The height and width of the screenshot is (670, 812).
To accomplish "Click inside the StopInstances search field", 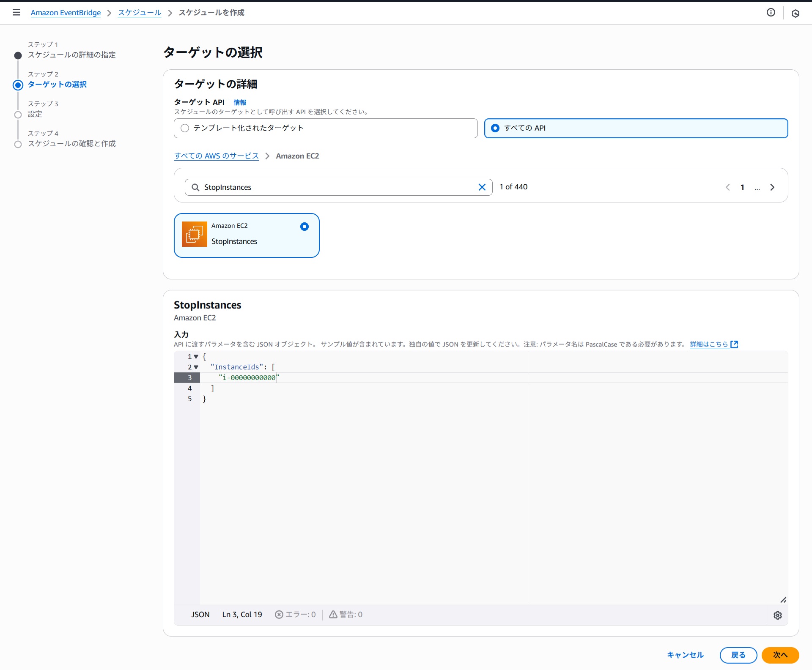I will 338,187.
